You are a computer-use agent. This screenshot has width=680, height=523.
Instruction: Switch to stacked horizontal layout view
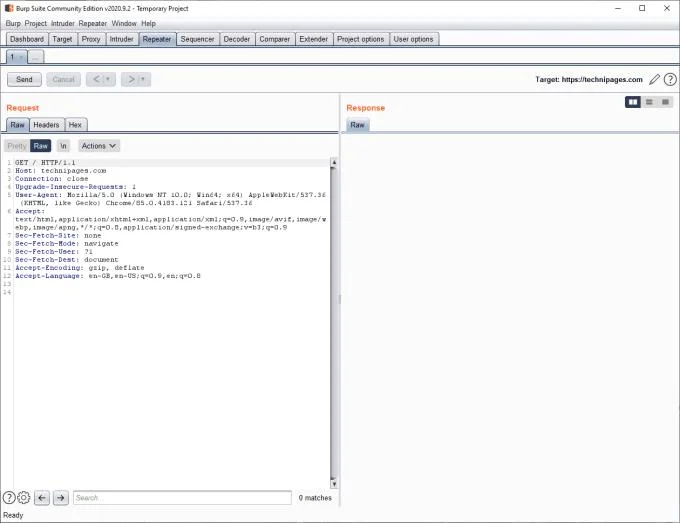[649, 102]
